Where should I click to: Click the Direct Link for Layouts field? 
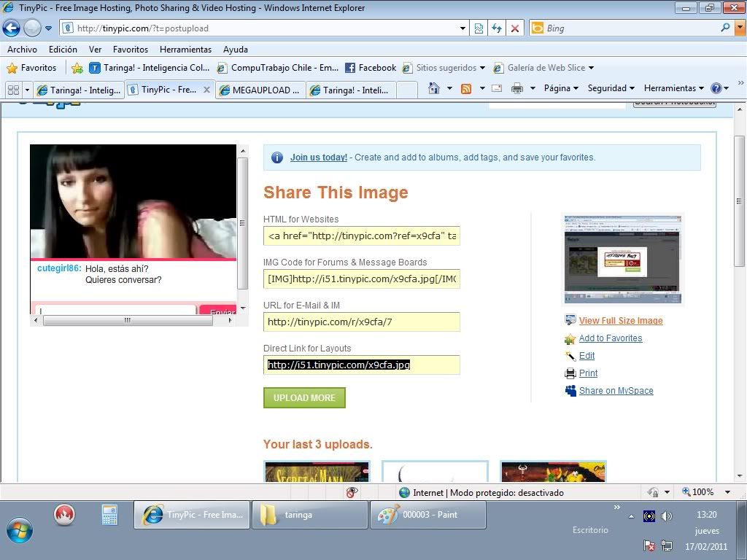coord(362,365)
